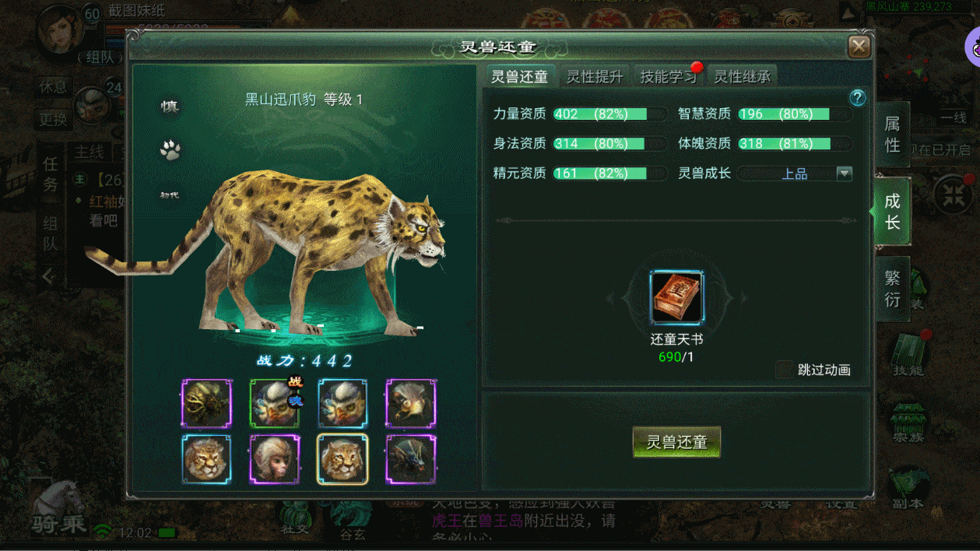Click the 力量资质 progress bar
The image size is (980, 551).
610,114
